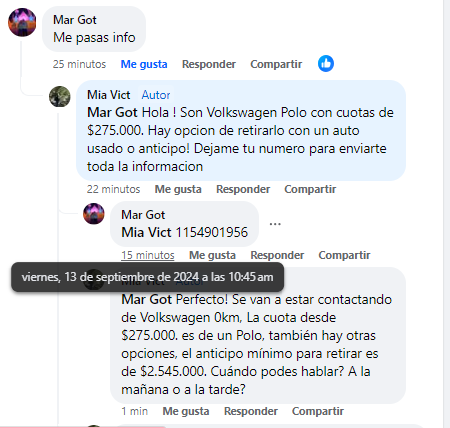Open three-dot options for Mar Got's reply
Screen dimensions: 450x428
point(275,224)
